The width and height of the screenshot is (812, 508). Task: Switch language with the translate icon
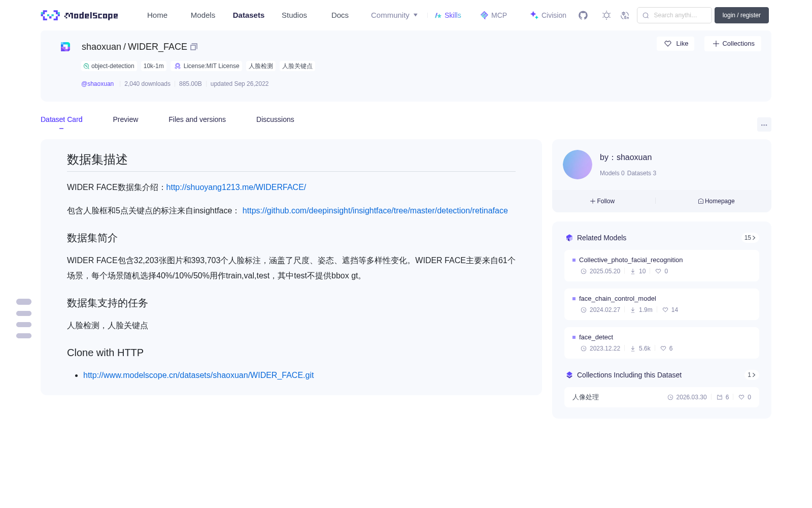(x=625, y=15)
